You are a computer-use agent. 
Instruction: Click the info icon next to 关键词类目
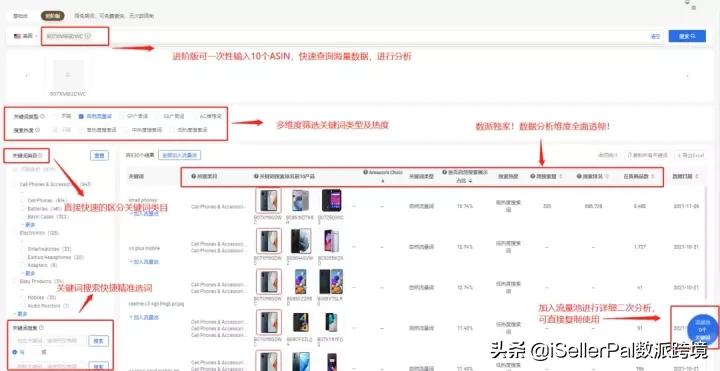(40, 156)
